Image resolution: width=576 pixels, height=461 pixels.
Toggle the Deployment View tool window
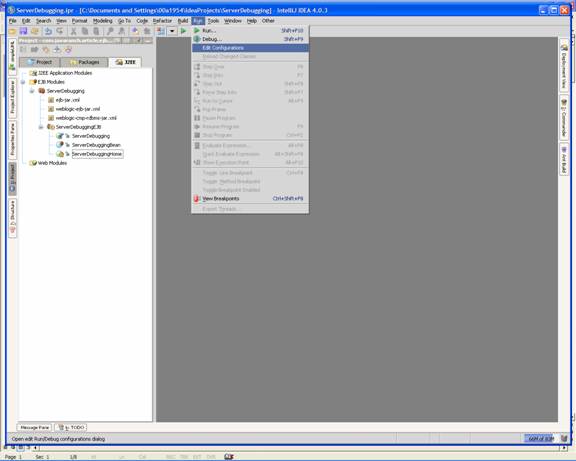pyautogui.click(x=564, y=65)
